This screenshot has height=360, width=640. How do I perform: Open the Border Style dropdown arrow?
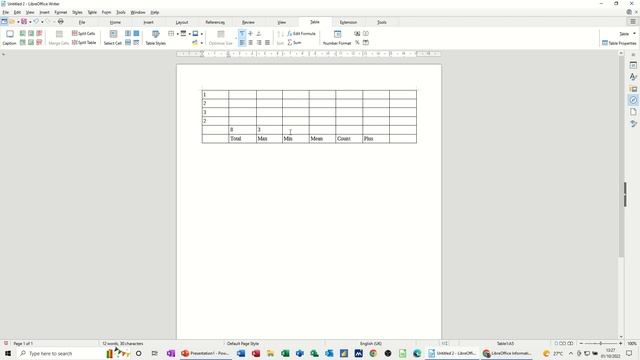click(x=189, y=34)
